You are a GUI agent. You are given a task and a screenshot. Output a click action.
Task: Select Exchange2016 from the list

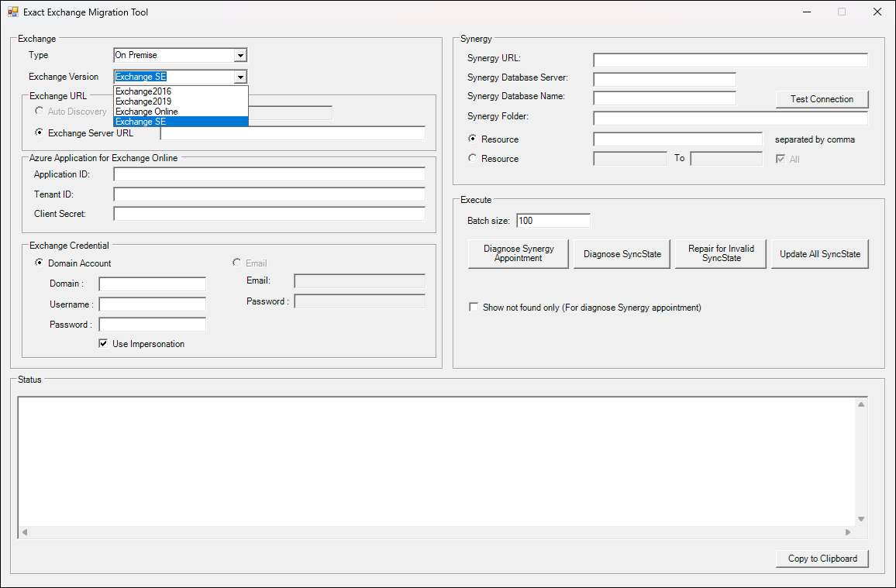(x=143, y=91)
